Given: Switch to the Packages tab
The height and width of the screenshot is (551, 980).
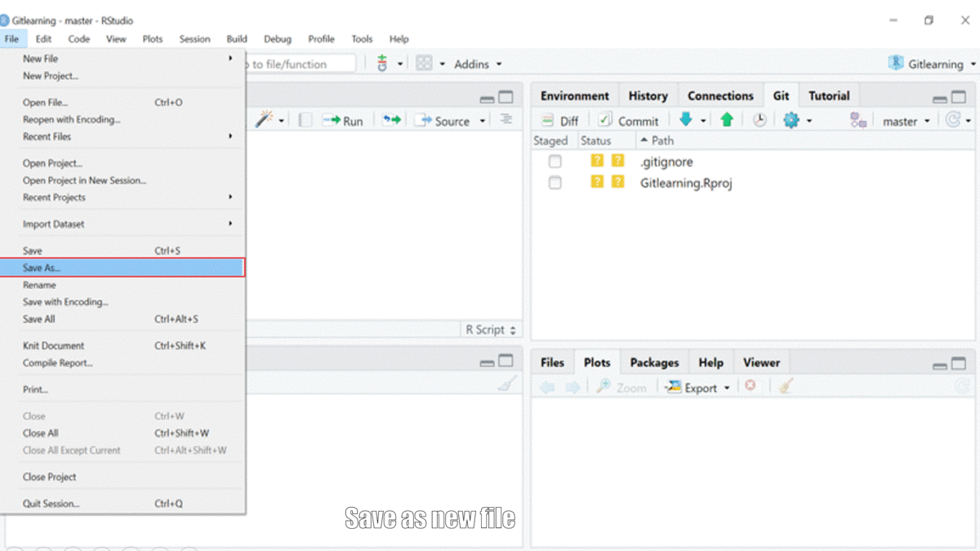Looking at the screenshot, I should (x=654, y=362).
